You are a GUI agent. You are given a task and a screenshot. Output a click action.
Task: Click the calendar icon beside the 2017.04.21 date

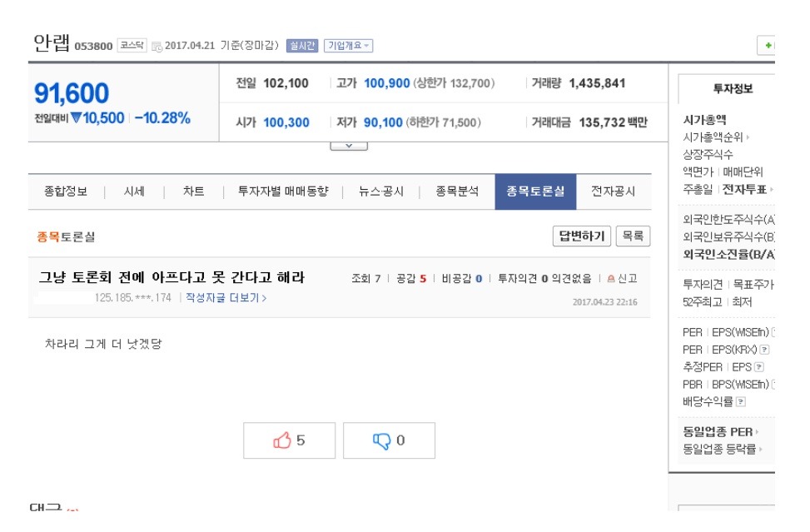coord(157,47)
